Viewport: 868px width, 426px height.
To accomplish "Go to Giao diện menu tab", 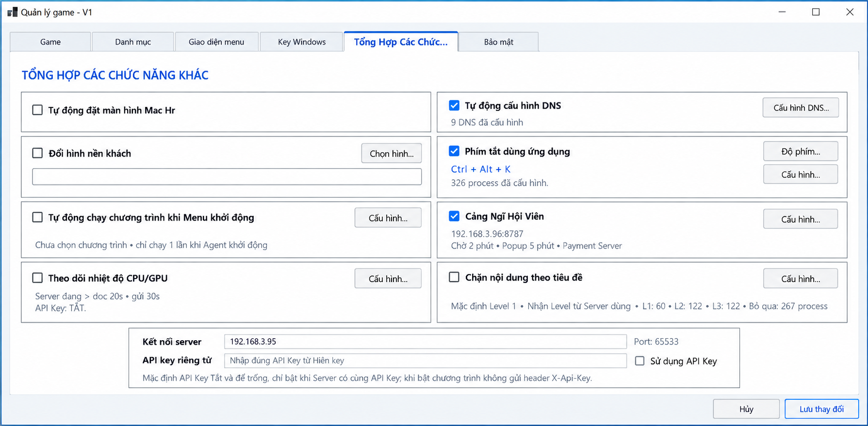I will coord(216,42).
